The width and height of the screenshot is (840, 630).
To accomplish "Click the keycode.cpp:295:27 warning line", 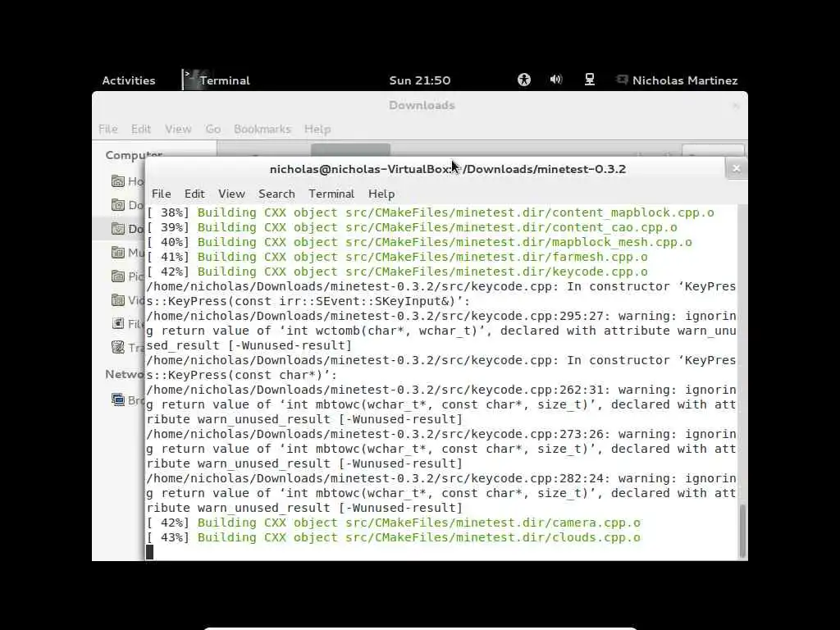I will 441,316.
